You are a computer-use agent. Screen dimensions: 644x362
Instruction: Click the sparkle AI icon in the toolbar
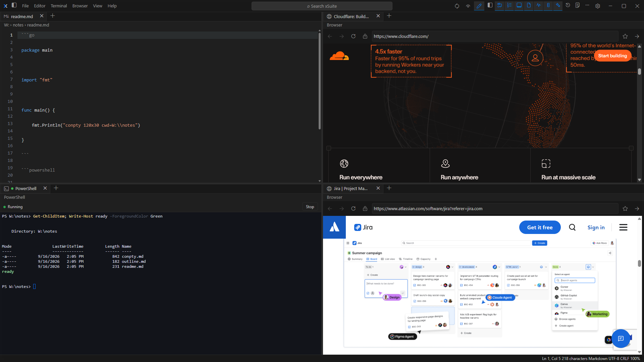click(x=558, y=5)
